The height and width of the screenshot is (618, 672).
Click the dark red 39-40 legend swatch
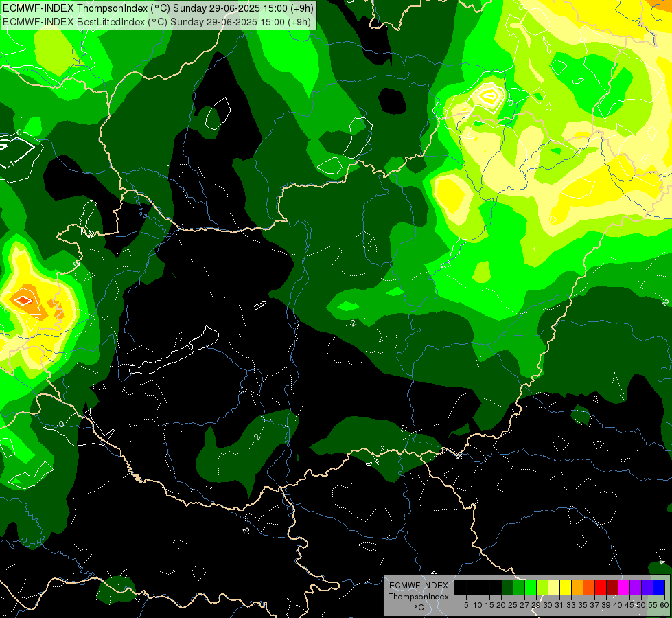[612, 587]
